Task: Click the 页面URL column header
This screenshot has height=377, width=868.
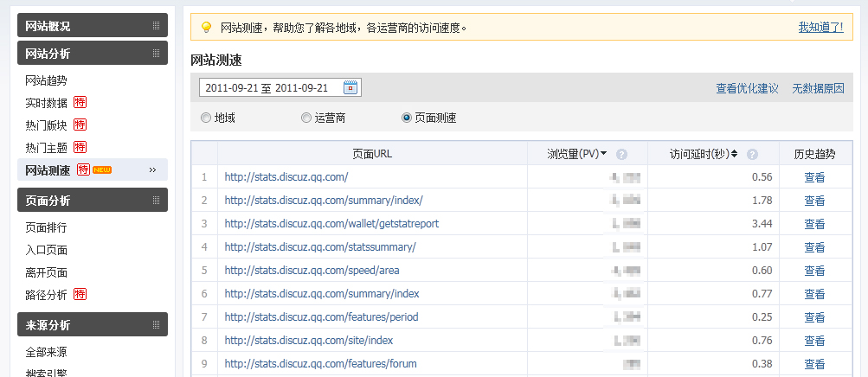Action: (372, 154)
